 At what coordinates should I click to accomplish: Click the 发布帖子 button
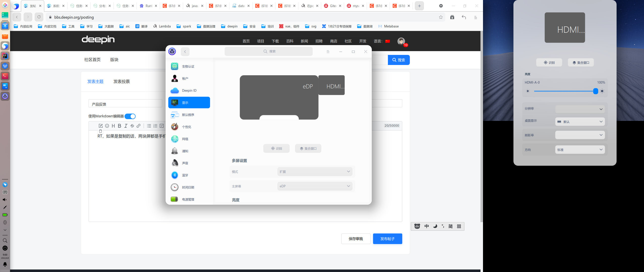[387, 239]
